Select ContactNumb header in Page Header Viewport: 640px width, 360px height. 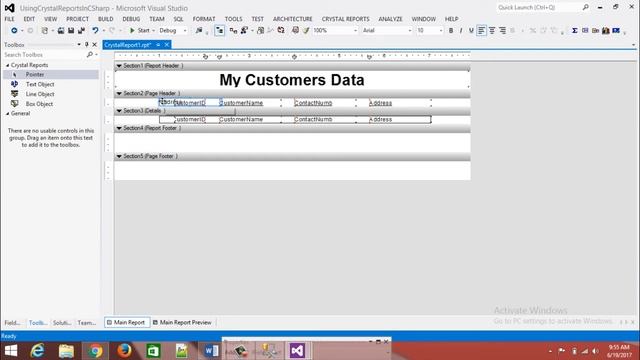pos(313,103)
